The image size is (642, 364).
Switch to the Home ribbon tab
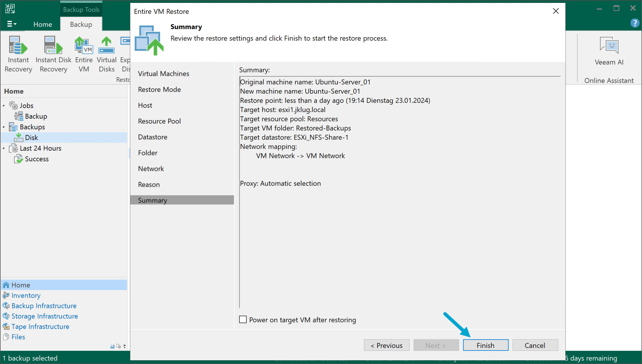tap(43, 24)
